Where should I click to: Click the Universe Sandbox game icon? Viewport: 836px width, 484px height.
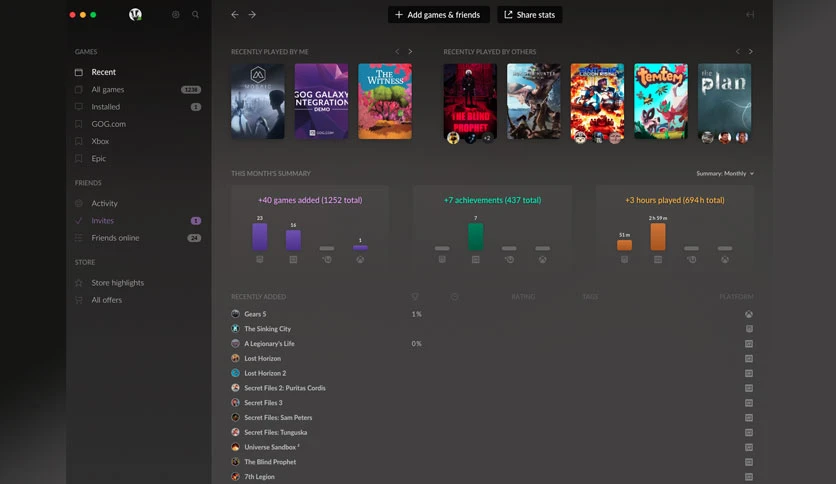pyautogui.click(x=235, y=447)
